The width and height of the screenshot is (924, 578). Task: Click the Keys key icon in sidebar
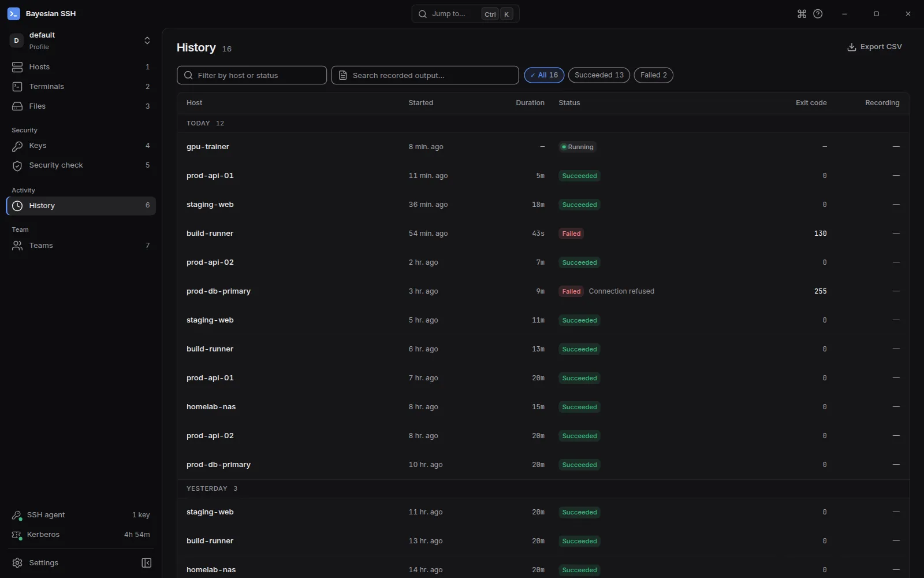(x=17, y=146)
